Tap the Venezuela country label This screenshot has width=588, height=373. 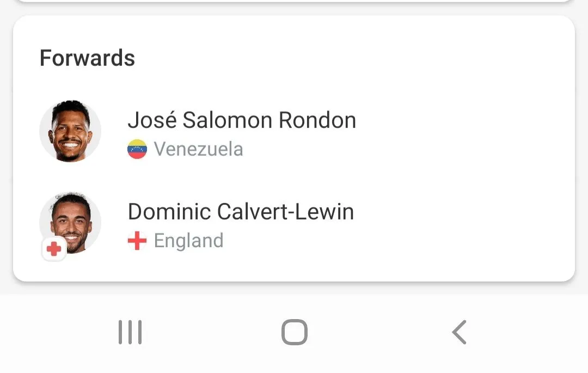[198, 149]
